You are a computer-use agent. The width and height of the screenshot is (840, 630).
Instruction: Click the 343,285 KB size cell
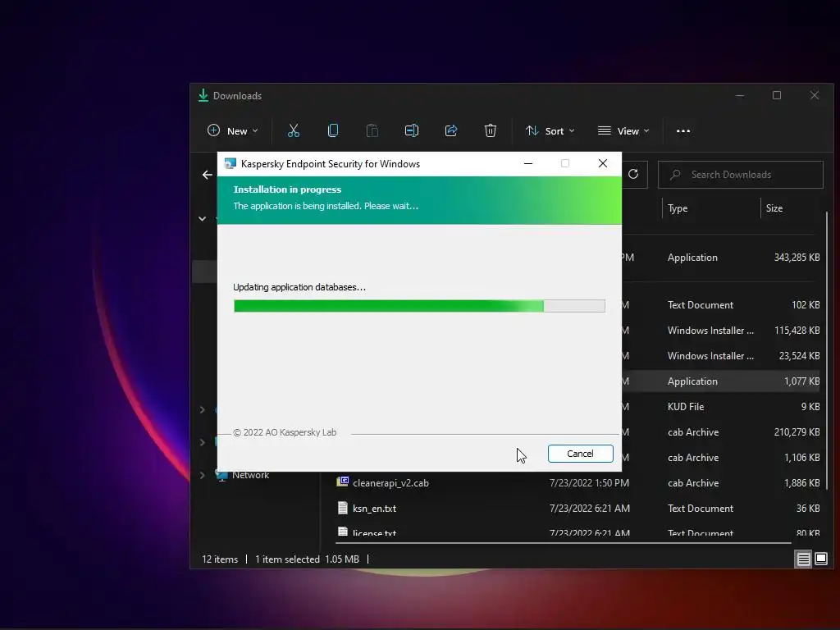(797, 258)
